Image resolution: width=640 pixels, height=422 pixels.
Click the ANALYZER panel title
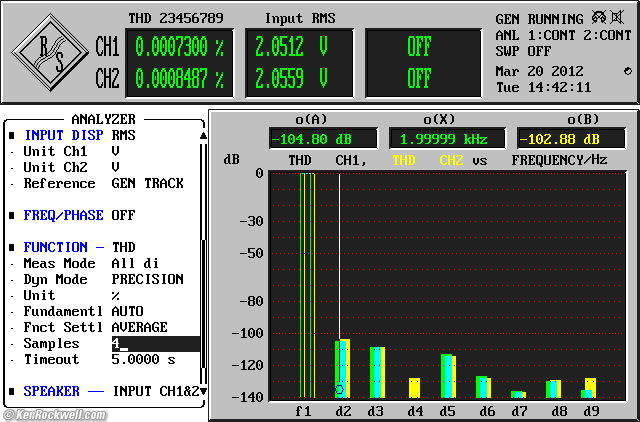[x=103, y=119]
